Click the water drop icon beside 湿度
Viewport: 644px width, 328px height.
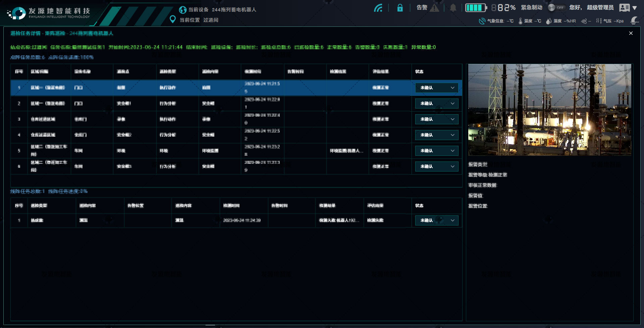tap(549, 21)
